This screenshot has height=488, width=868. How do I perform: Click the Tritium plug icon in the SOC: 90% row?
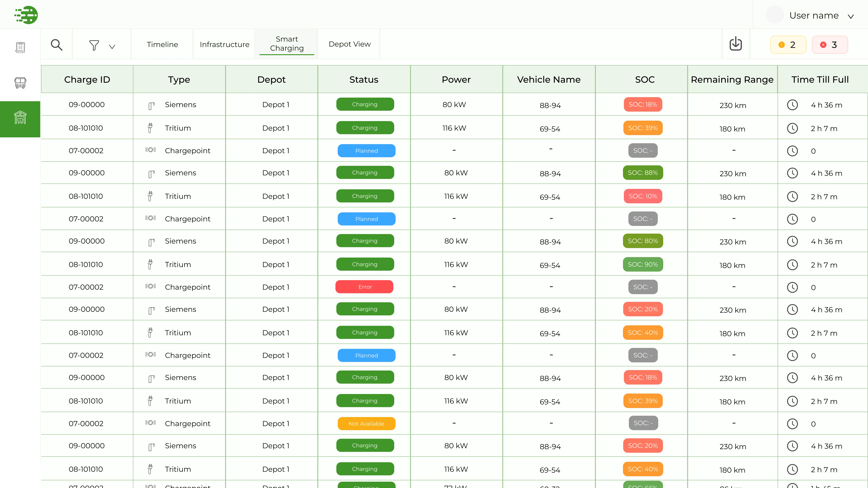click(x=150, y=264)
